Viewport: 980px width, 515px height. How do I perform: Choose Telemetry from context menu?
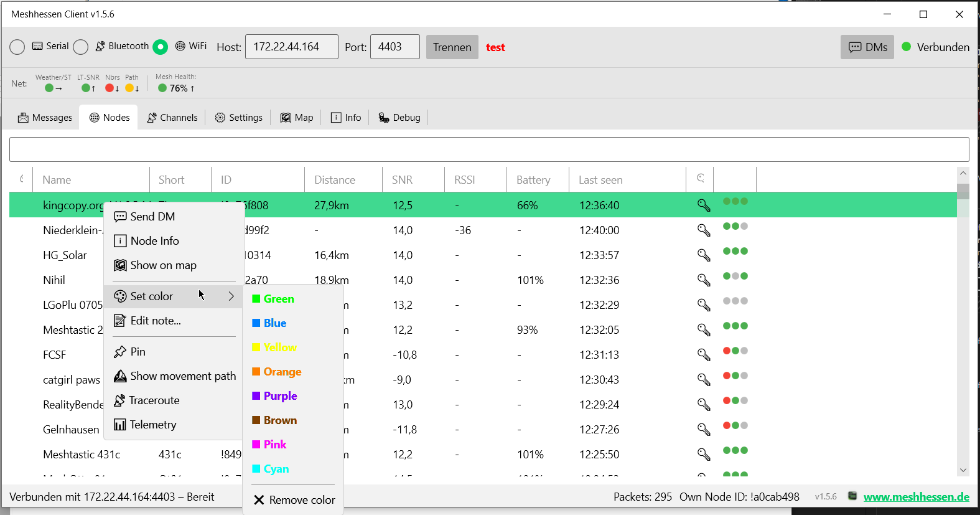174,425
